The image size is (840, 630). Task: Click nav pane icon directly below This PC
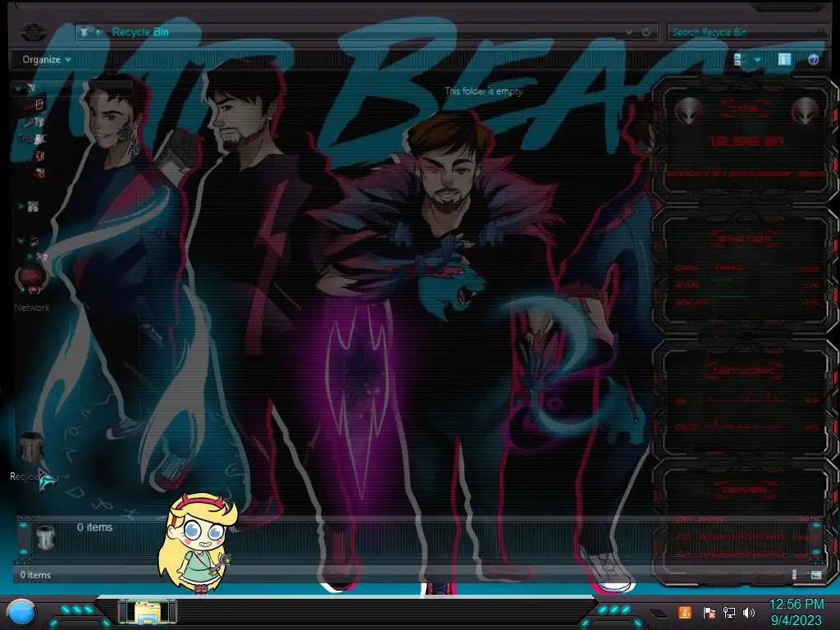39,156
